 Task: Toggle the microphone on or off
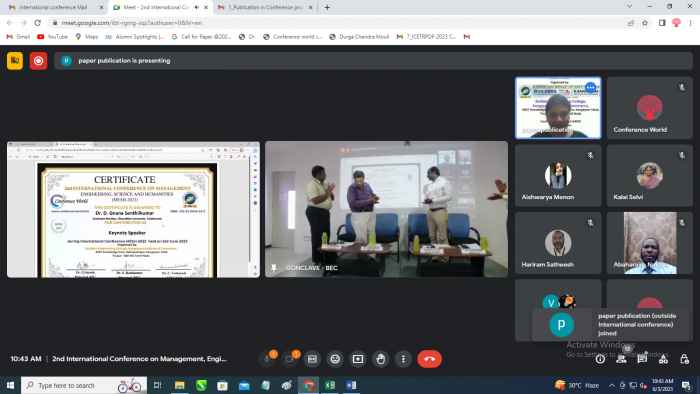[267, 359]
